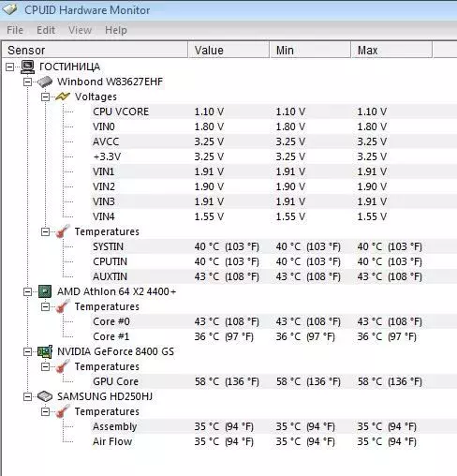The height and width of the screenshot is (476, 457).
Task: Open the File menu
Action: click(x=15, y=30)
